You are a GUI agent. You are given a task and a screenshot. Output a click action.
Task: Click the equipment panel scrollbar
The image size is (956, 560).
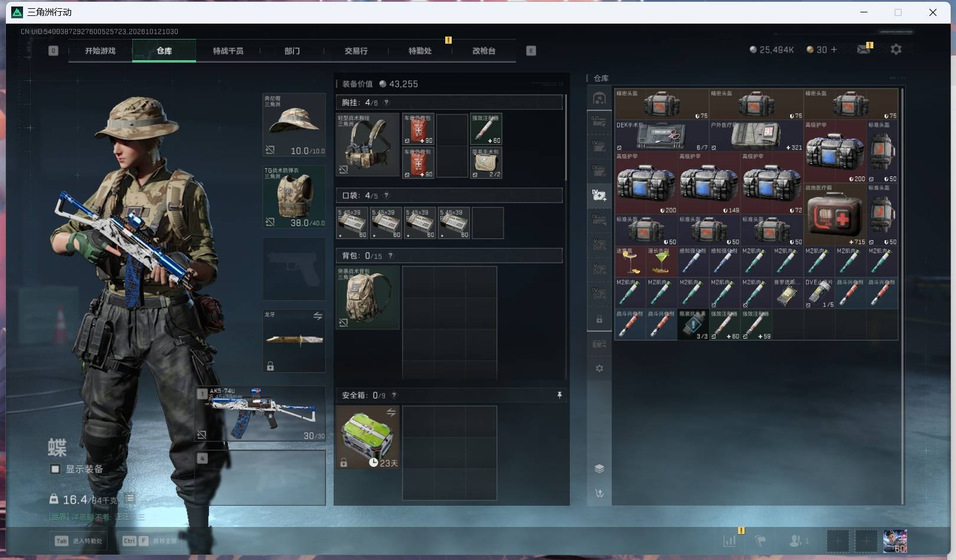(566, 137)
